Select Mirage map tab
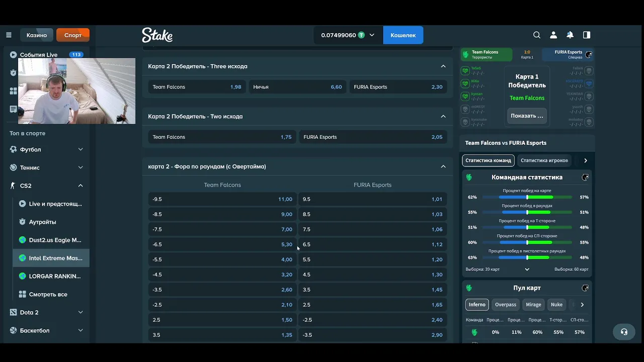The height and width of the screenshot is (362, 644). [533, 305]
